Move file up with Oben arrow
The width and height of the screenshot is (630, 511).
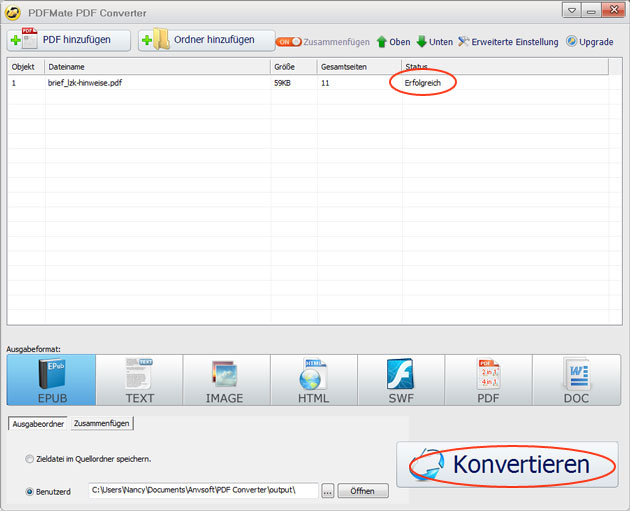coord(393,42)
